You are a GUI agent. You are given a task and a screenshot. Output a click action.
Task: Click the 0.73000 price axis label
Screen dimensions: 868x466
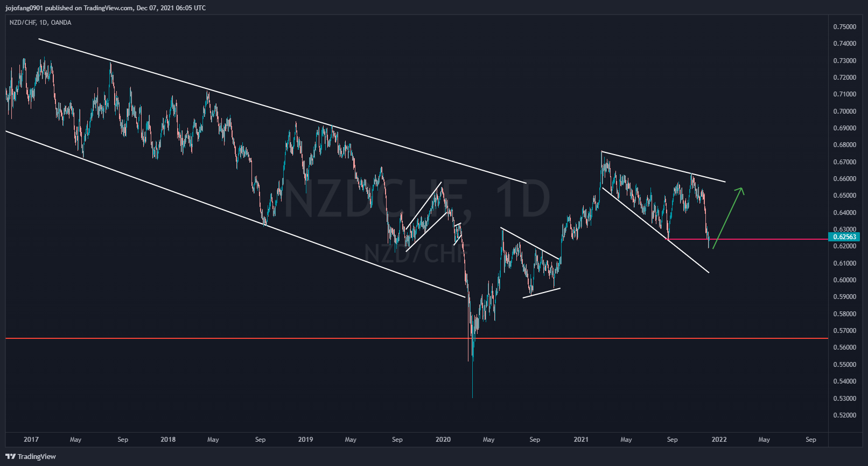pyautogui.click(x=844, y=61)
